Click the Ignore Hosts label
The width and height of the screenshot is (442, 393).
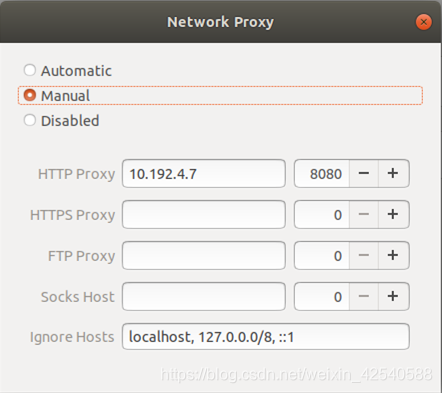coord(72,337)
